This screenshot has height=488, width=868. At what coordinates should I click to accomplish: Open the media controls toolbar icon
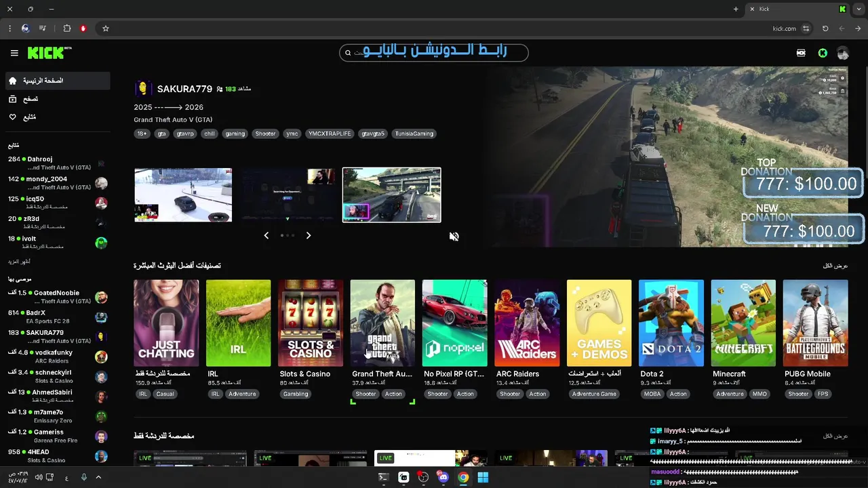tap(43, 28)
